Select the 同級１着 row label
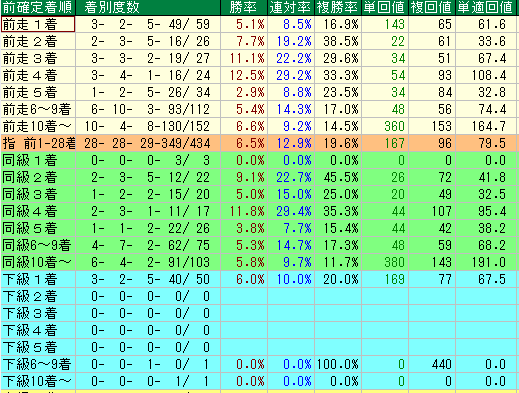519x393 pixels. click(38, 160)
